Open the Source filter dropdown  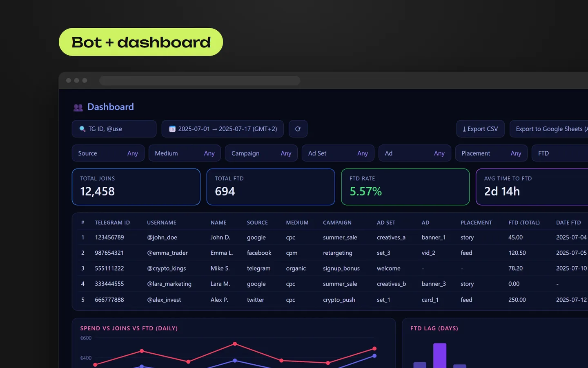coord(108,153)
